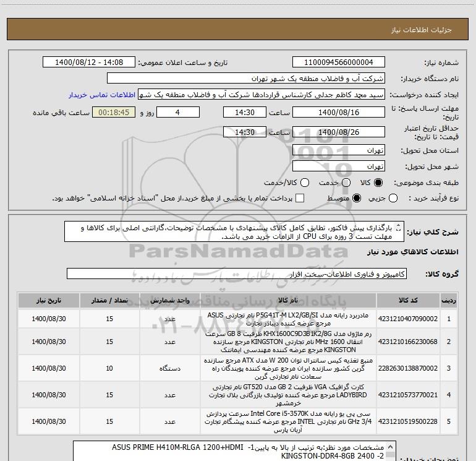The height and width of the screenshot is (461, 476).
Task: Click the ATX 200 W power supply item
Action: click(288, 368)
